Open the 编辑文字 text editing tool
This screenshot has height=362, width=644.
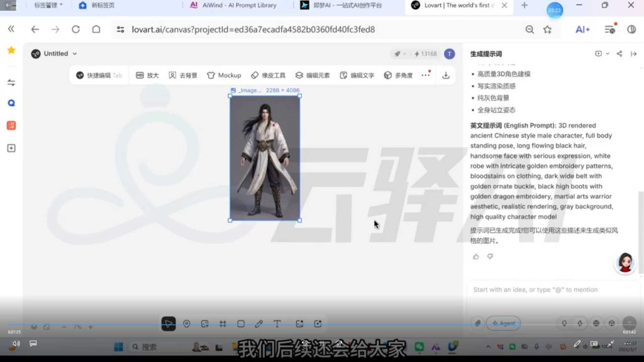356,75
